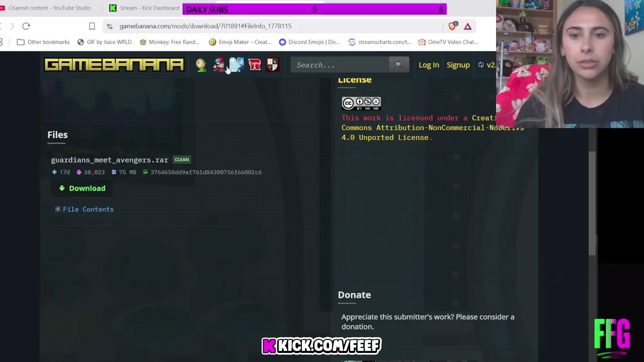Click the CLEAN scan status badge
The height and width of the screenshot is (362, 644).
pyautogui.click(x=182, y=159)
